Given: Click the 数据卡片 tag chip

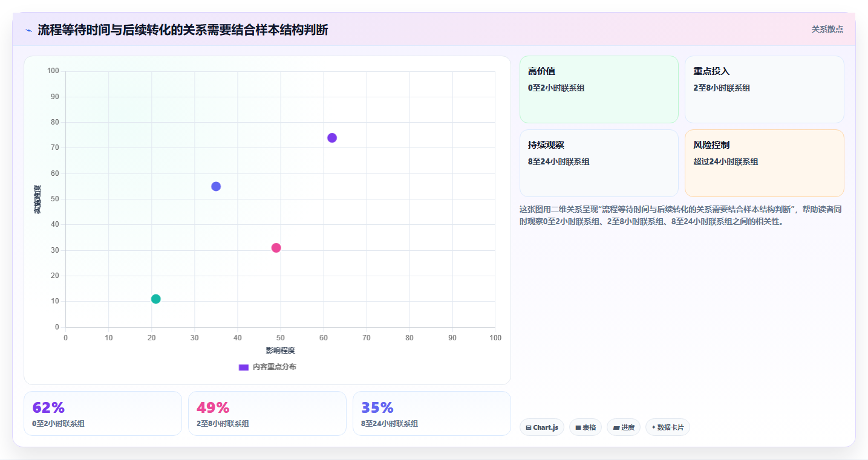Looking at the screenshot, I should tap(668, 427).
